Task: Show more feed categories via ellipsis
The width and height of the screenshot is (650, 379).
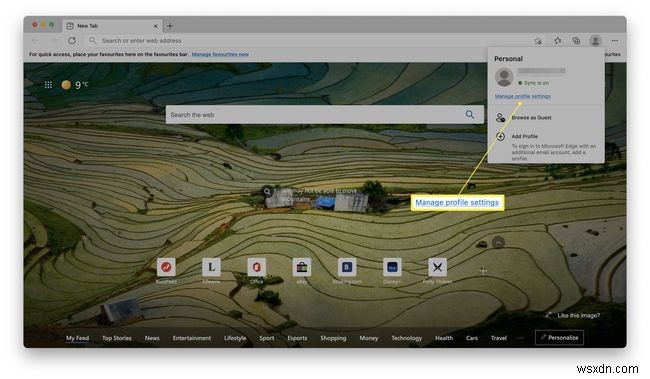Action: tap(520, 338)
